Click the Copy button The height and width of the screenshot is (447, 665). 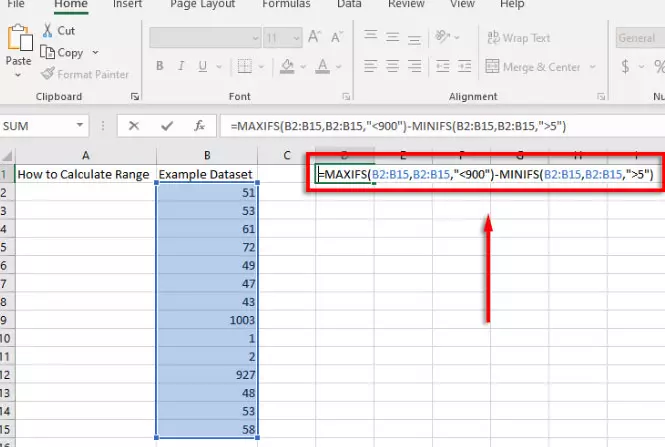tap(62, 53)
